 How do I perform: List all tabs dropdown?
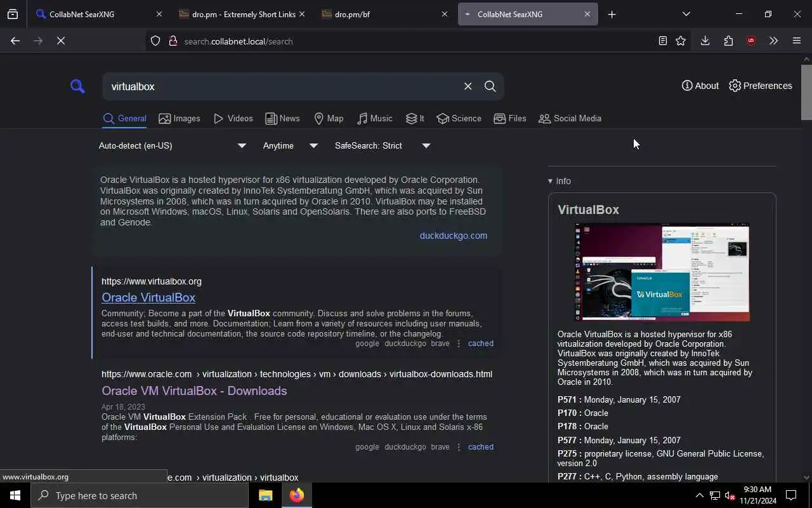coord(686,14)
